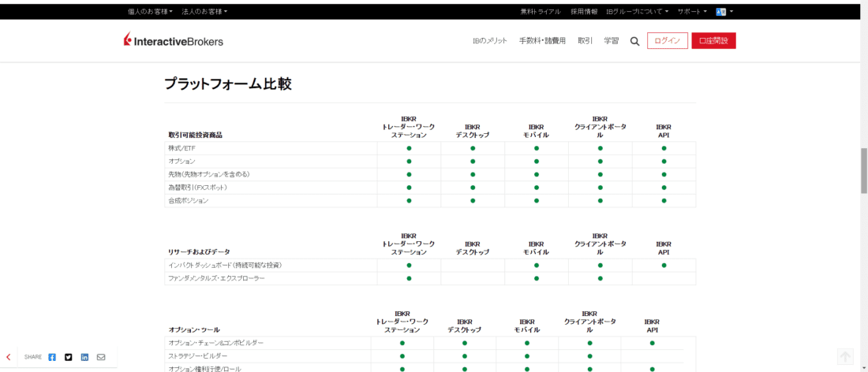Open the 取引 navigation menu
The width and height of the screenshot is (868, 372).
coord(585,41)
